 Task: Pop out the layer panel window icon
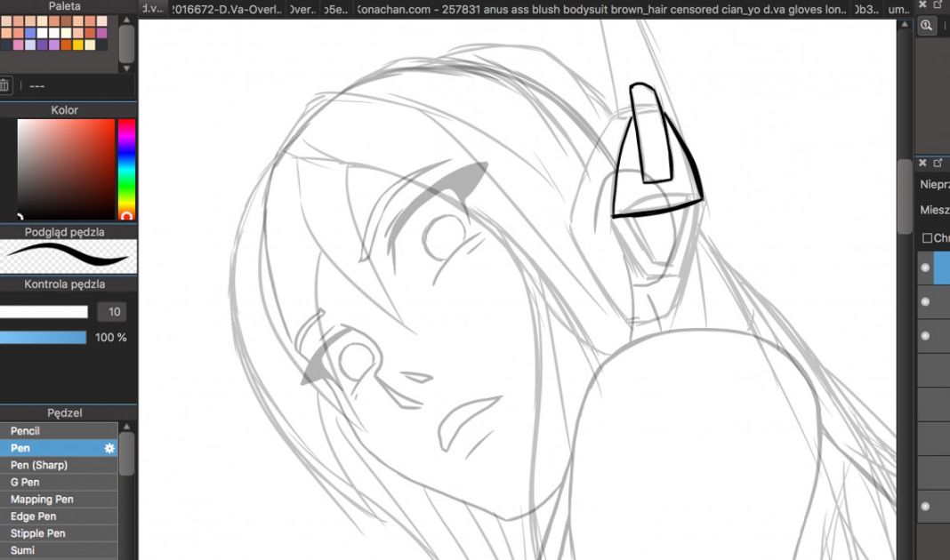pyautogui.click(x=938, y=163)
